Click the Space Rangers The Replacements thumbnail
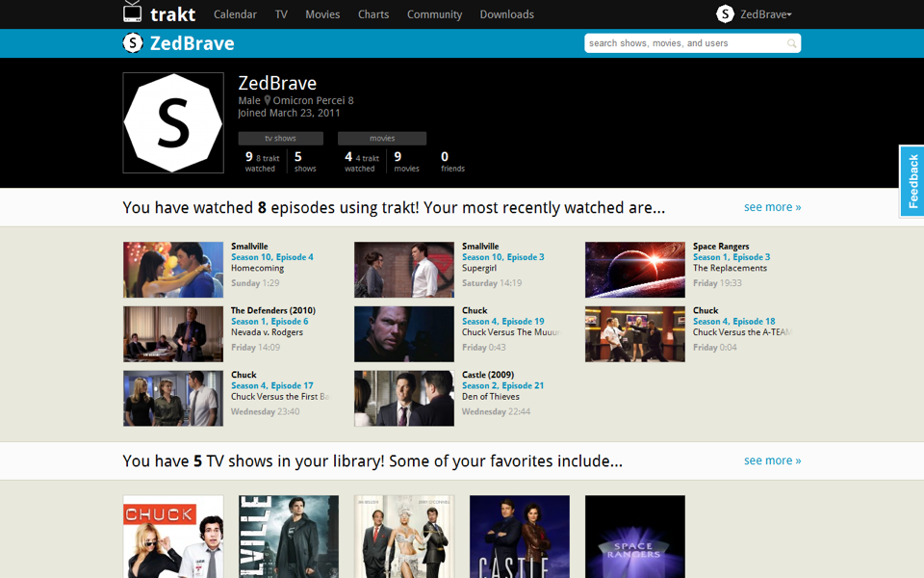The image size is (924, 578). (635, 270)
